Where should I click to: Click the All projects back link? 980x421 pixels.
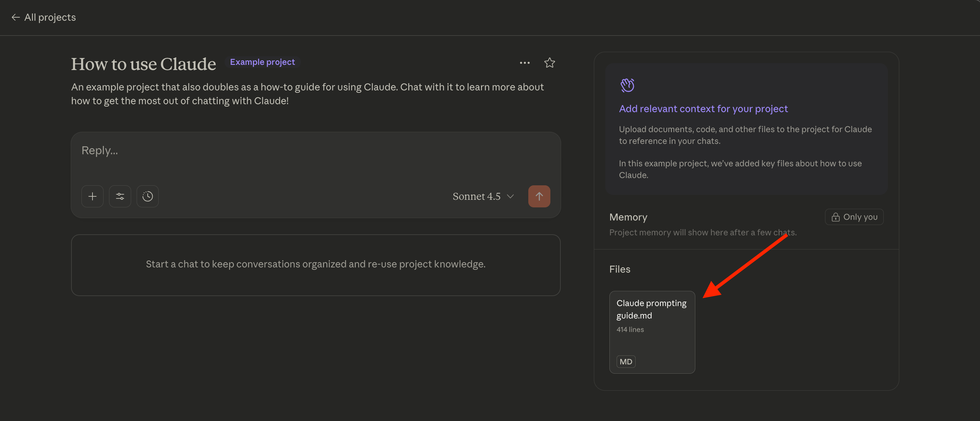point(50,18)
